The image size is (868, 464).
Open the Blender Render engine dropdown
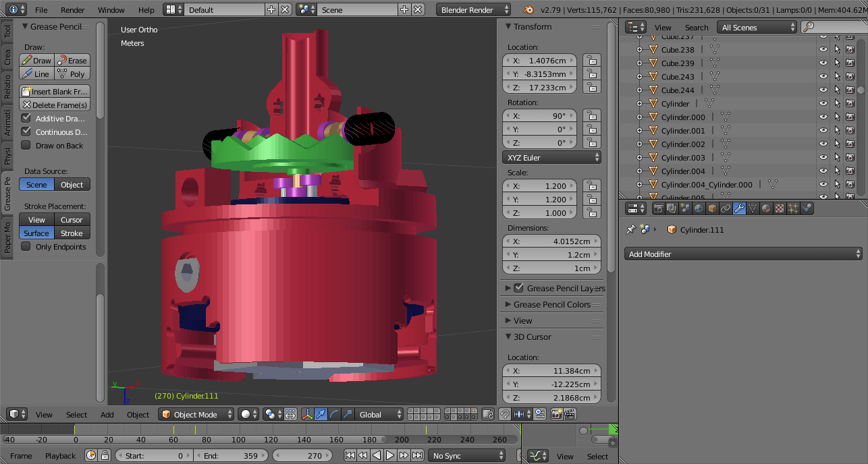(474, 9)
